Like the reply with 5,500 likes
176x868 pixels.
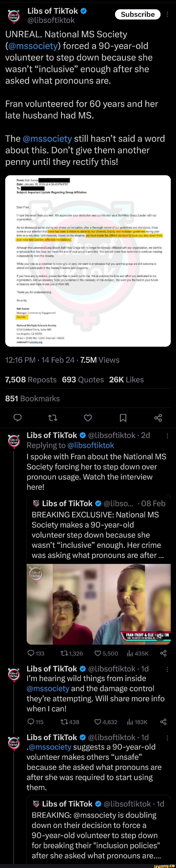coord(106,653)
